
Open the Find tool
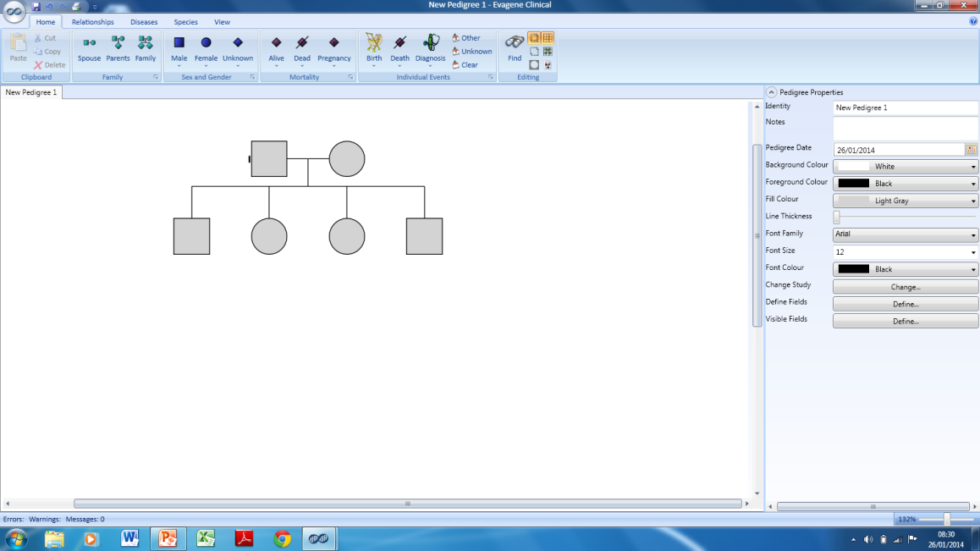514,47
